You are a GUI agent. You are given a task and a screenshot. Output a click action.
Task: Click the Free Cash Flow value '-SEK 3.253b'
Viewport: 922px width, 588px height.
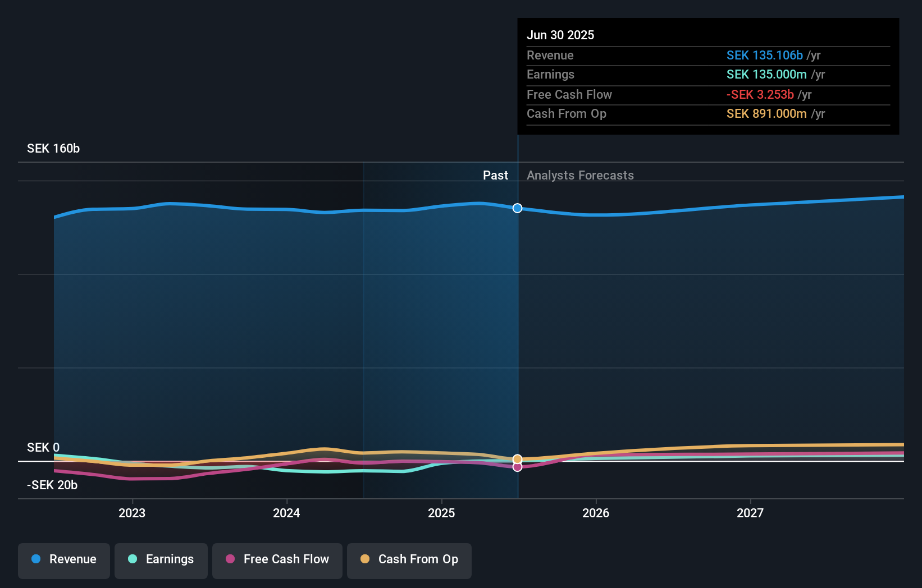pyautogui.click(x=760, y=94)
